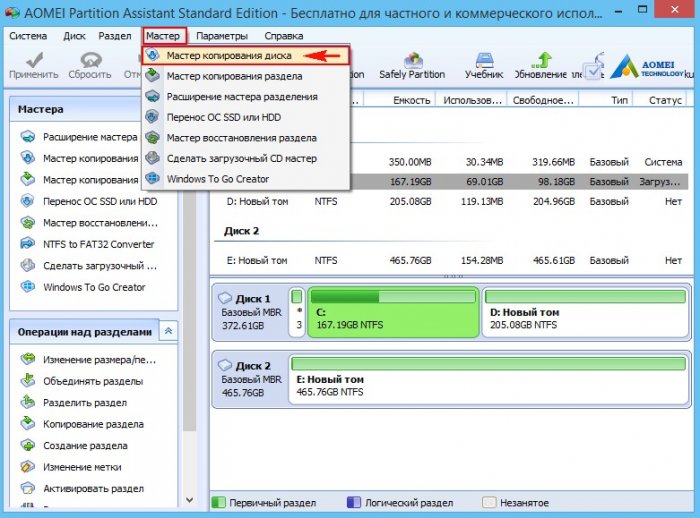Click Создание раздела in operations list
The image size is (700, 518).
[84, 446]
